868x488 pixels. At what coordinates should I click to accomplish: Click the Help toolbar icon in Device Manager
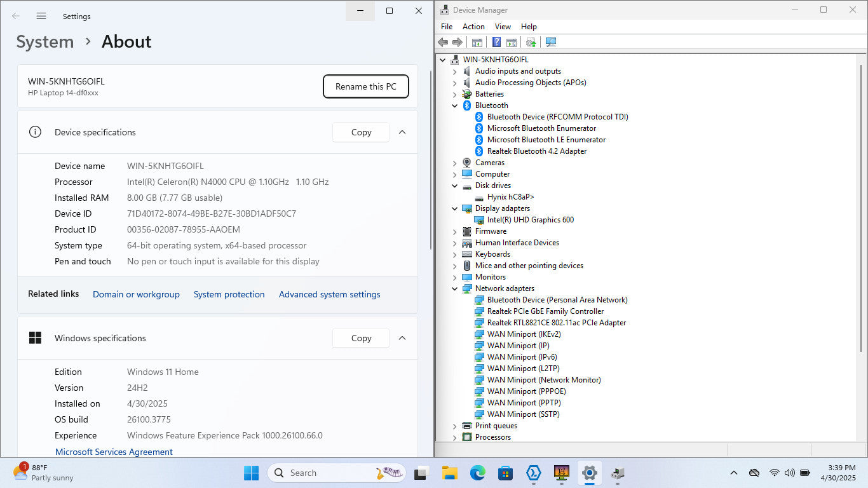coord(497,42)
